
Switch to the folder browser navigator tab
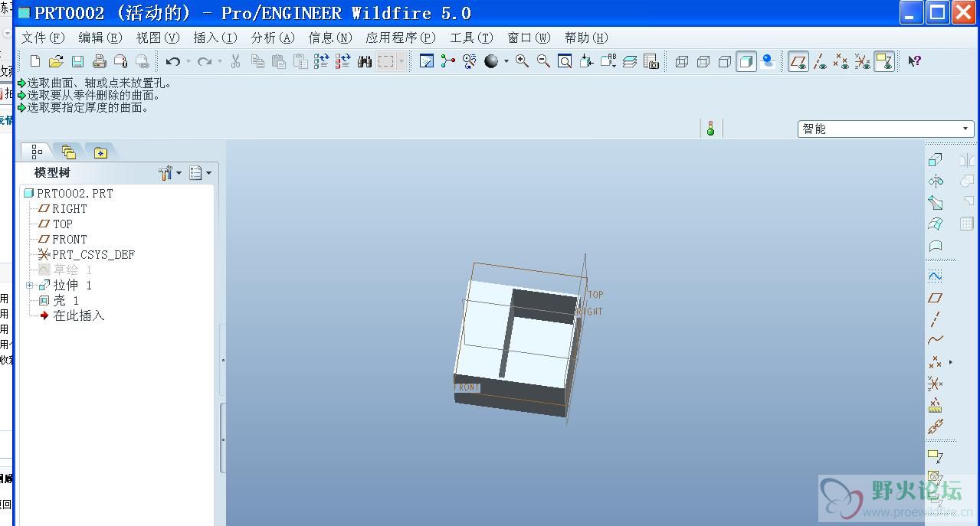pyautogui.click(x=69, y=152)
